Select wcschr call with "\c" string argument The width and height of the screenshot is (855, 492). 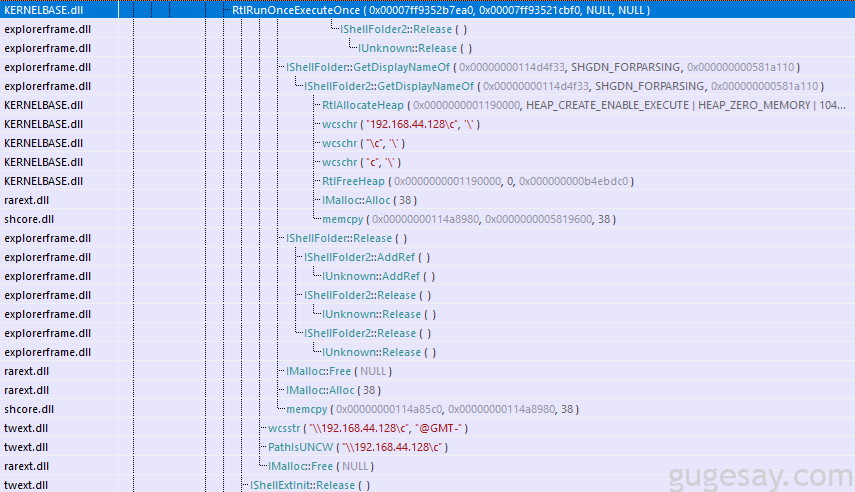(363, 143)
